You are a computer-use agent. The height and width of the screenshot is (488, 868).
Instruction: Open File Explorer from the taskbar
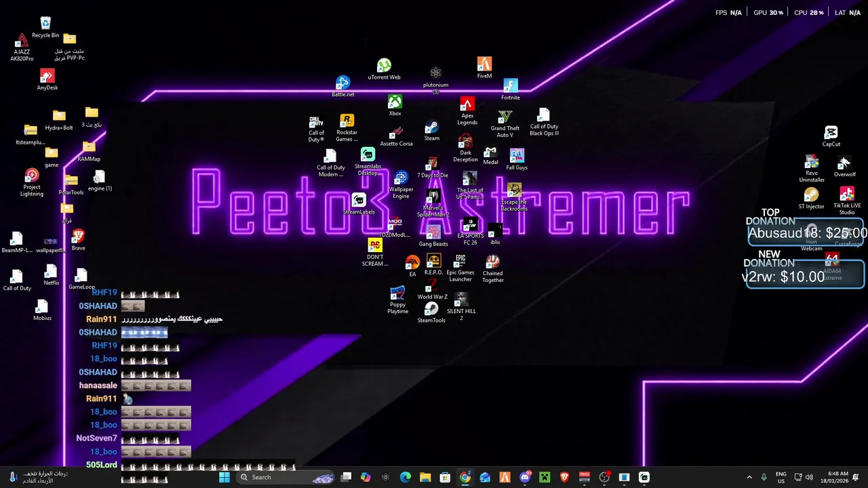(x=425, y=477)
